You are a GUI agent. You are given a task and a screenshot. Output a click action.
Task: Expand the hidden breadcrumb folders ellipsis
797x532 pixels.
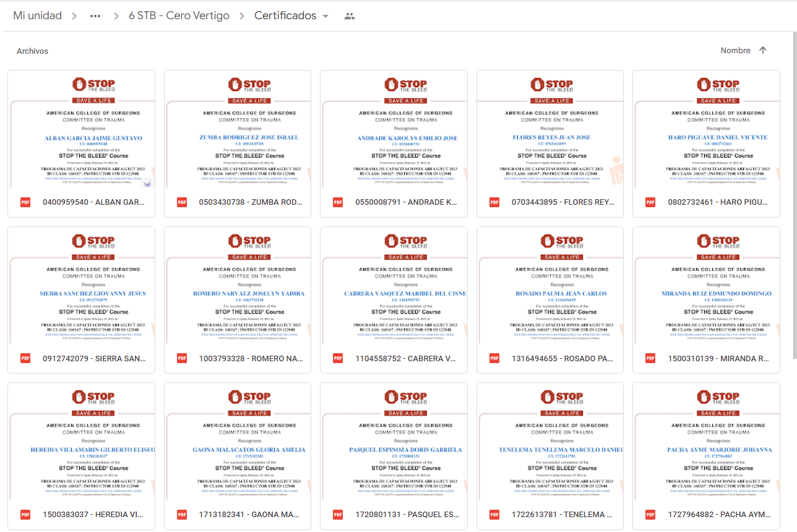pyautogui.click(x=95, y=16)
